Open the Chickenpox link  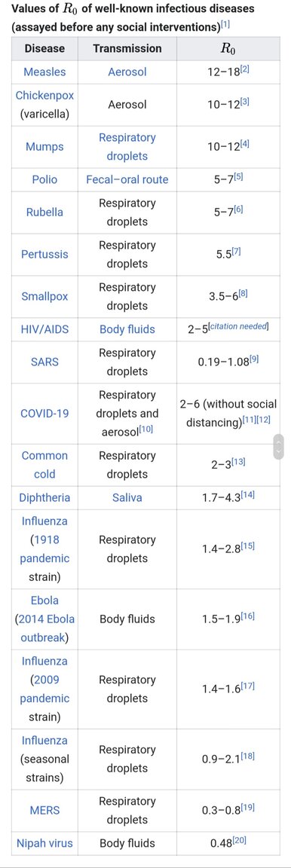(44, 95)
